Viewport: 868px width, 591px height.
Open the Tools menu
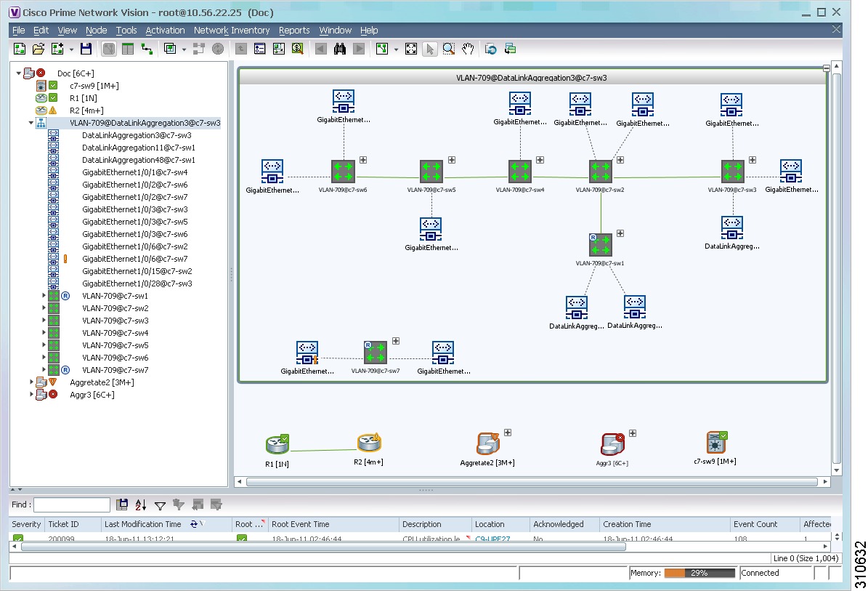[126, 31]
